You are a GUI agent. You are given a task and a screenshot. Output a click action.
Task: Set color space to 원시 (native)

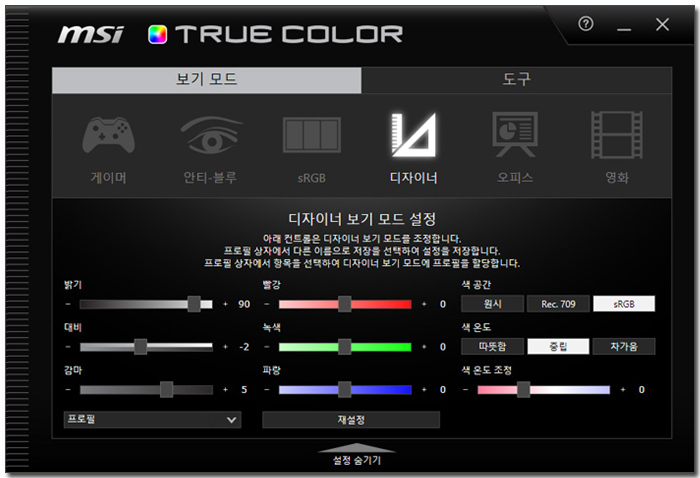click(491, 304)
